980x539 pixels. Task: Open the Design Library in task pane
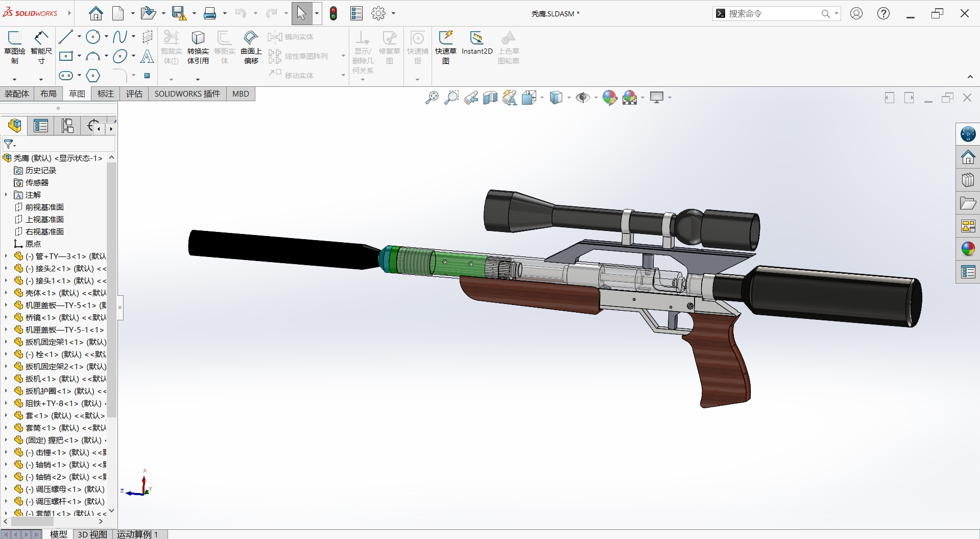pyautogui.click(x=968, y=180)
